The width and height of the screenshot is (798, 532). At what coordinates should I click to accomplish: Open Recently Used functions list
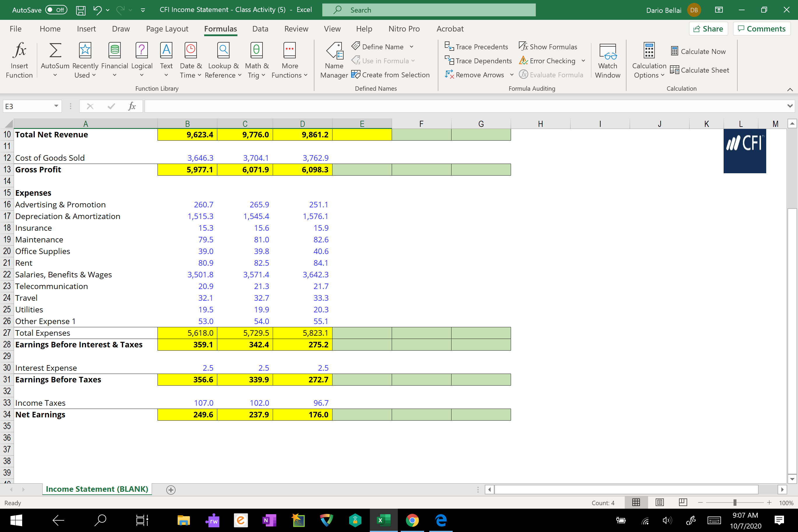[x=85, y=60]
